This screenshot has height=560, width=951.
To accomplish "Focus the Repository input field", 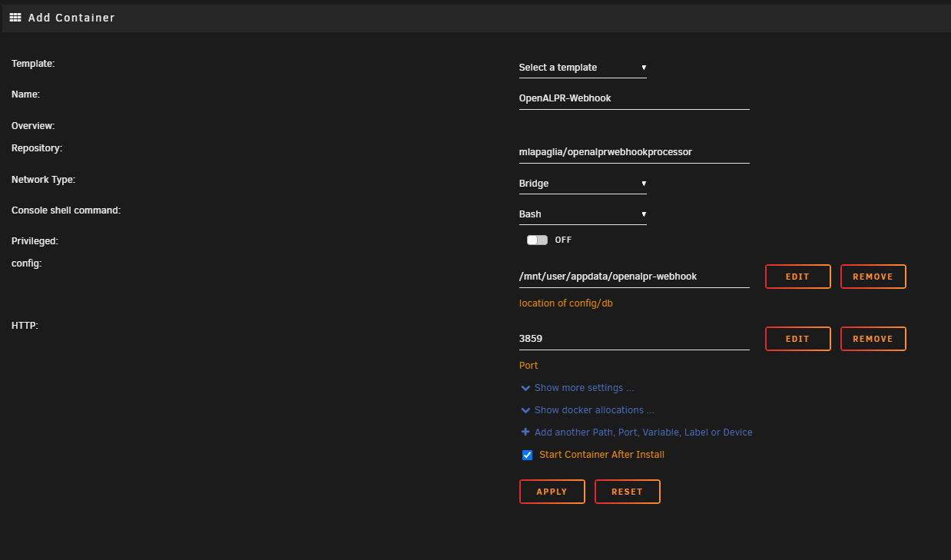I will pyautogui.click(x=634, y=152).
